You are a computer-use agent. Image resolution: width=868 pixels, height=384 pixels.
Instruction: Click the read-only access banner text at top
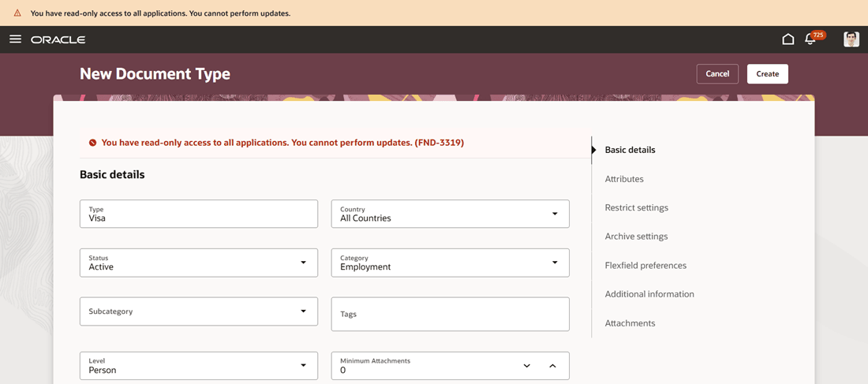coord(160,13)
